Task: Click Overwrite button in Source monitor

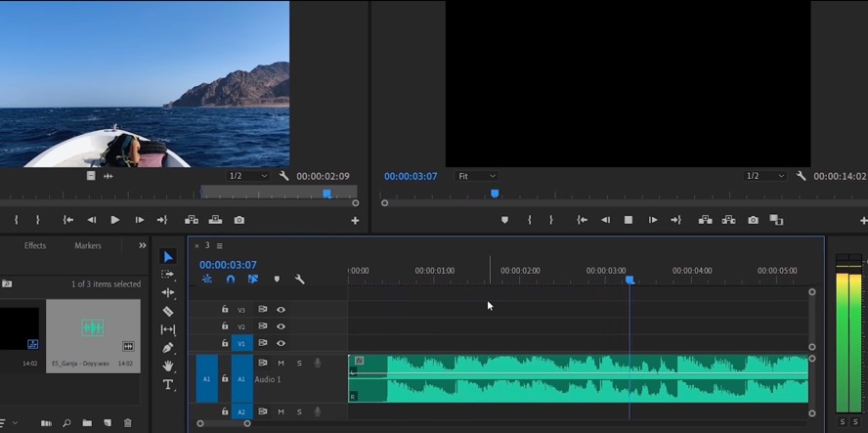Action: coord(215,220)
